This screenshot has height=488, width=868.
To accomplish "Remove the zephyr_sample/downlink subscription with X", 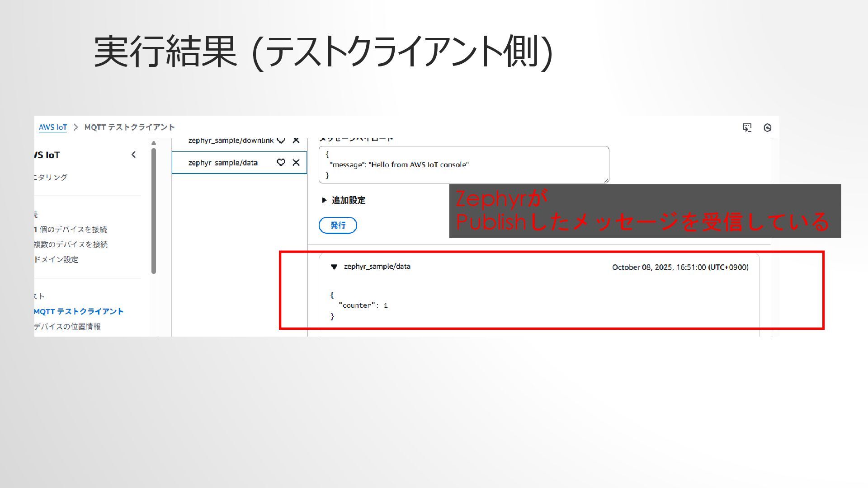I will [296, 141].
